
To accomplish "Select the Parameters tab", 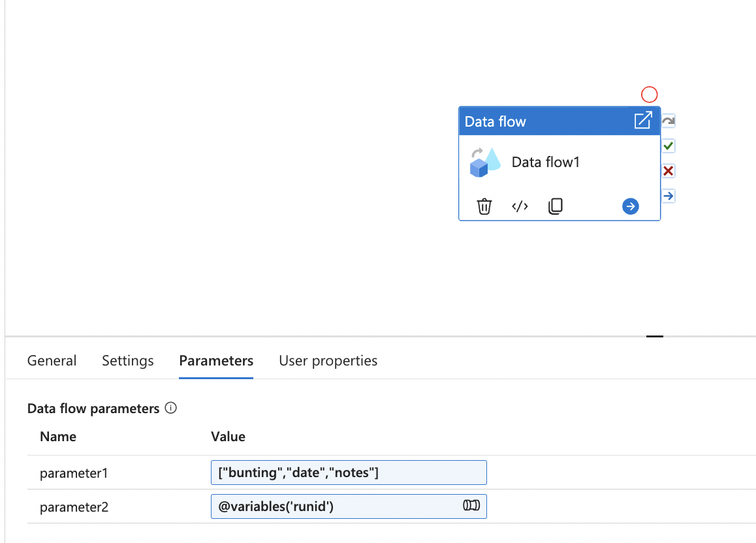I will 216,360.
